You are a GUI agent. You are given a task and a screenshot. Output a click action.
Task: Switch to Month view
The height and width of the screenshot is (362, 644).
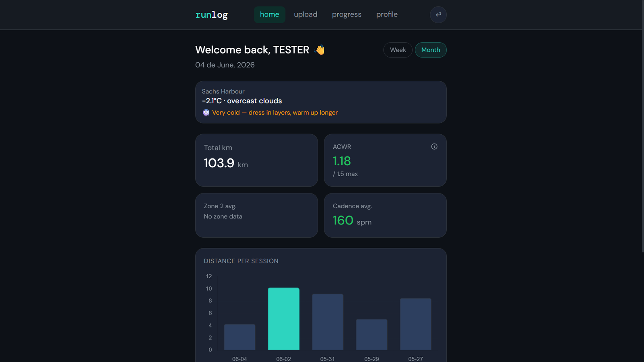click(x=431, y=50)
